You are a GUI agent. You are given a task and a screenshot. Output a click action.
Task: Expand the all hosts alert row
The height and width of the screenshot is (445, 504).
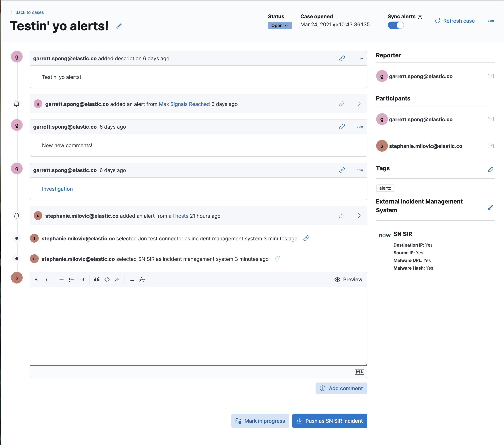click(359, 216)
